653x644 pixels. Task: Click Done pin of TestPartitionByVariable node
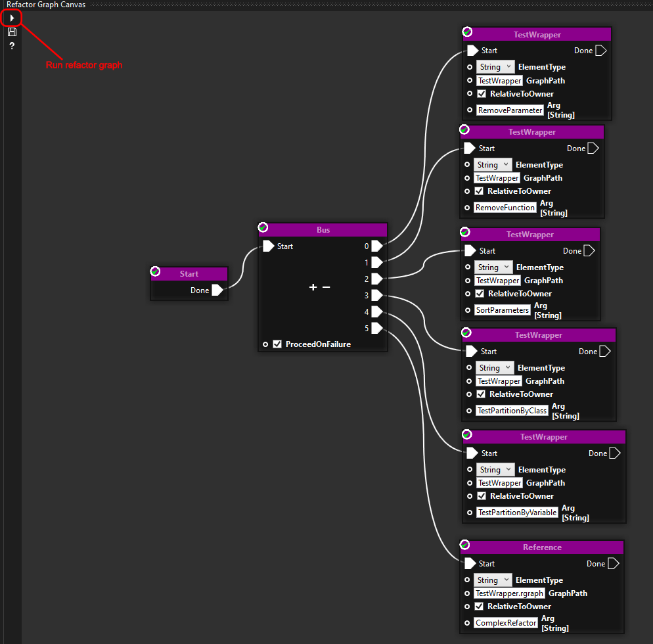click(615, 453)
